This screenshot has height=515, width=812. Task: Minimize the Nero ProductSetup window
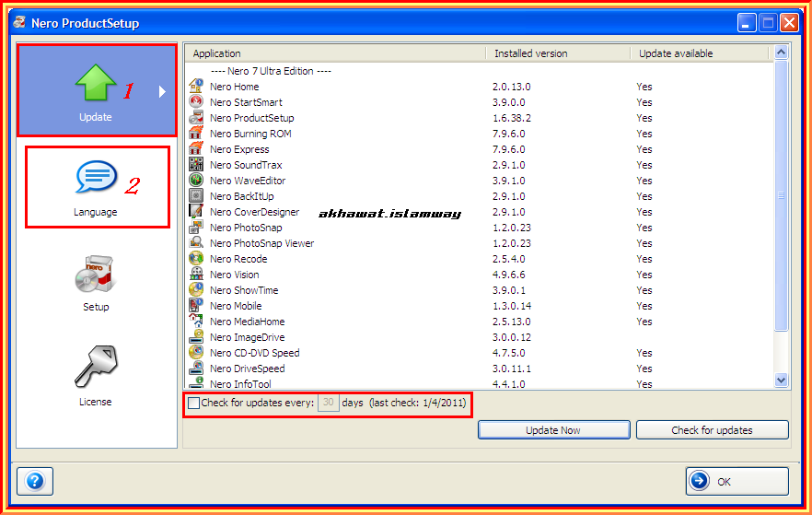pyautogui.click(x=747, y=23)
